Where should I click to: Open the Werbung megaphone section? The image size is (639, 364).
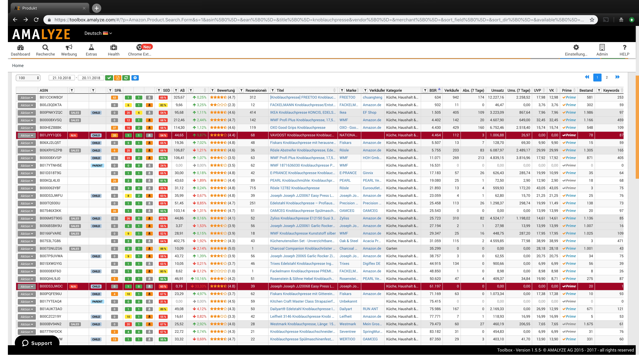[69, 50]
